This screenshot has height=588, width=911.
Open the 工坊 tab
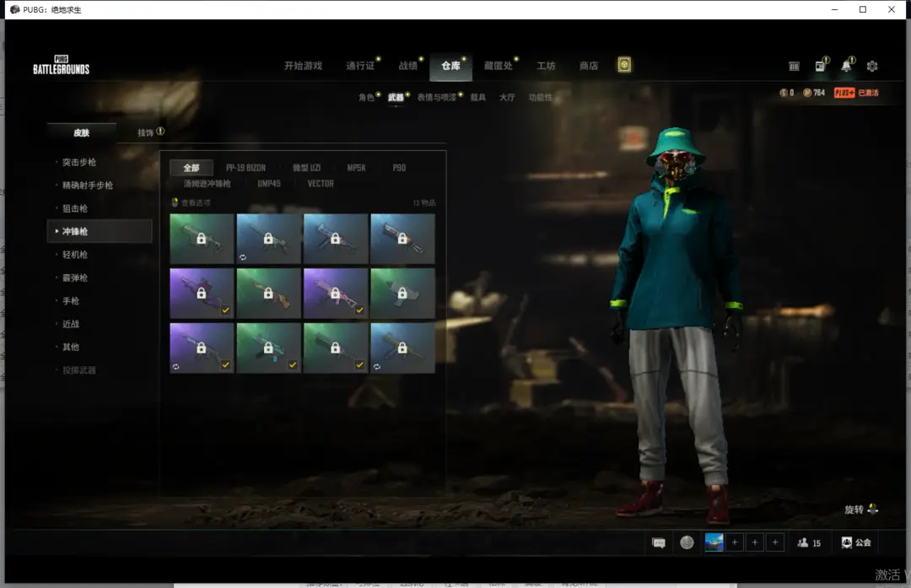point(546,66)
